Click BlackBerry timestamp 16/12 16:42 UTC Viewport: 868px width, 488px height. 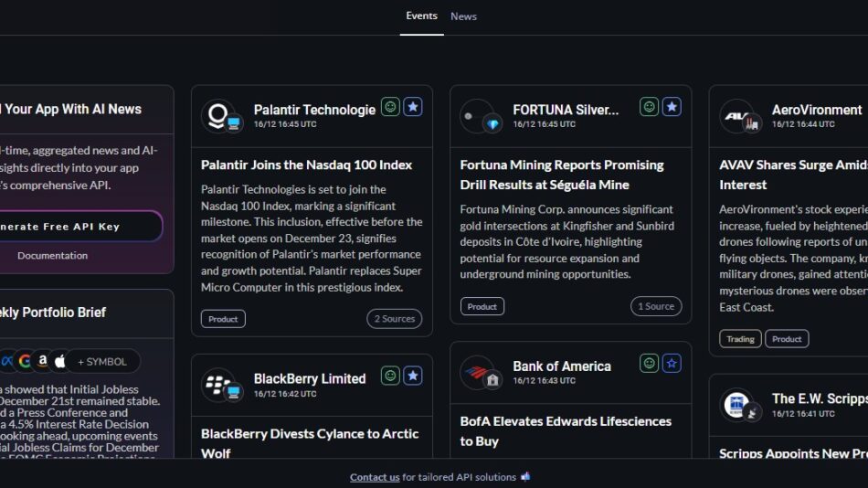pos(285,394)
